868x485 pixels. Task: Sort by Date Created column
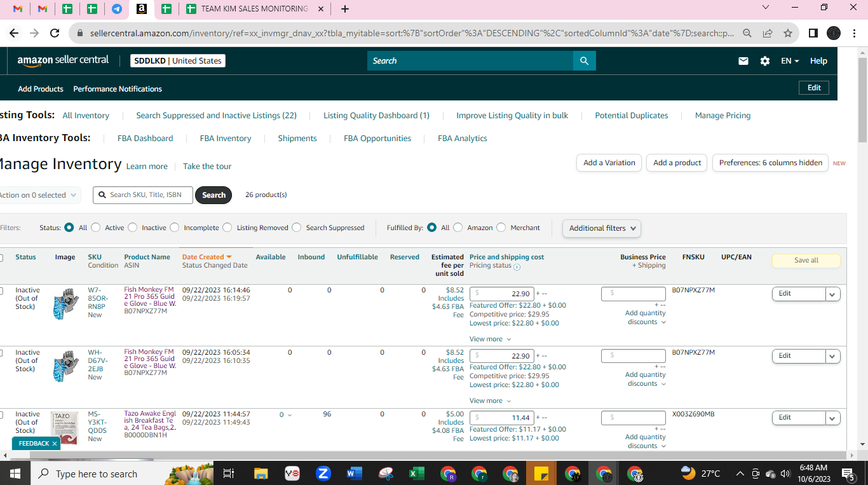coord(207,257)
